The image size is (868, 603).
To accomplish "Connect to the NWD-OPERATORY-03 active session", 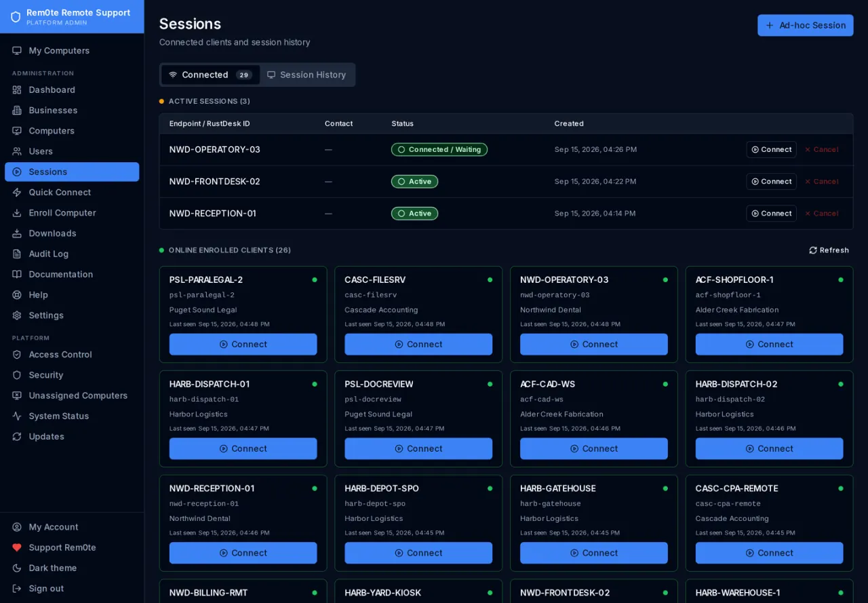I will point(771,149).
